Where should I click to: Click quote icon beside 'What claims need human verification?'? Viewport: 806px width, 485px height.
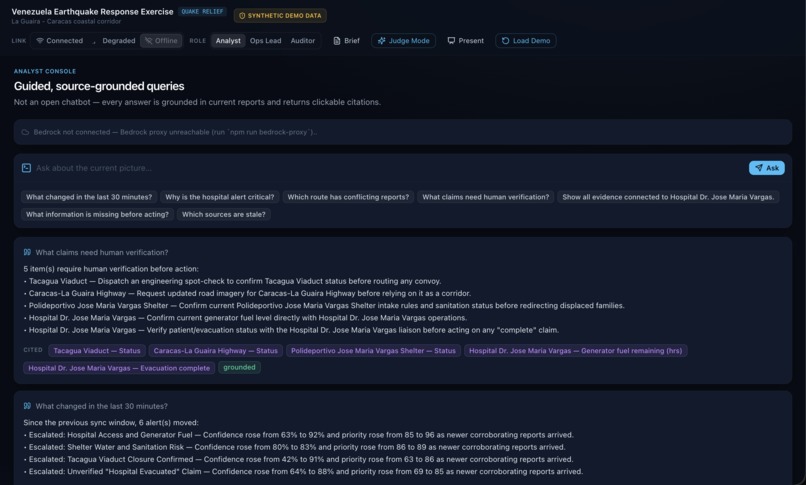point(27,252)
